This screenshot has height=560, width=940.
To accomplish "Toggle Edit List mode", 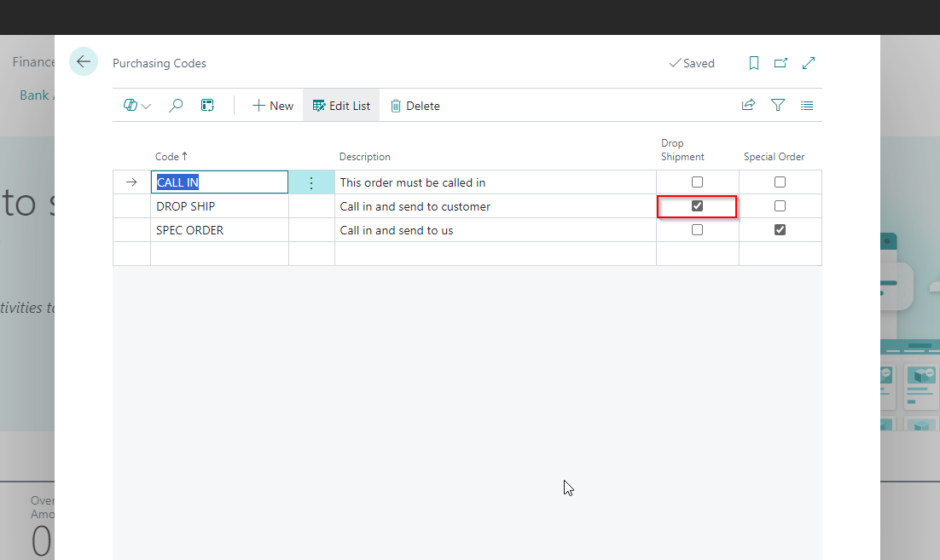I will [x=341, y=106].
